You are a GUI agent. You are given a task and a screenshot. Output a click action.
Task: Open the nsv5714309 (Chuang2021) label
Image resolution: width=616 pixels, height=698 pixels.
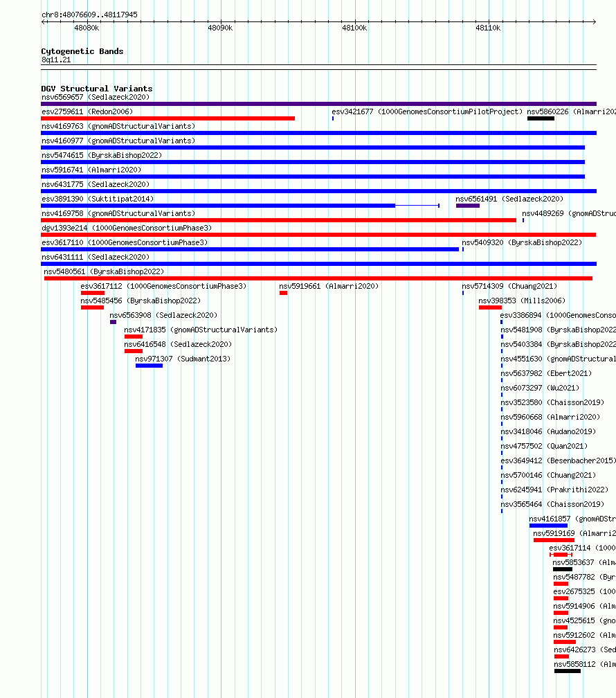click(x=509, y=286)
